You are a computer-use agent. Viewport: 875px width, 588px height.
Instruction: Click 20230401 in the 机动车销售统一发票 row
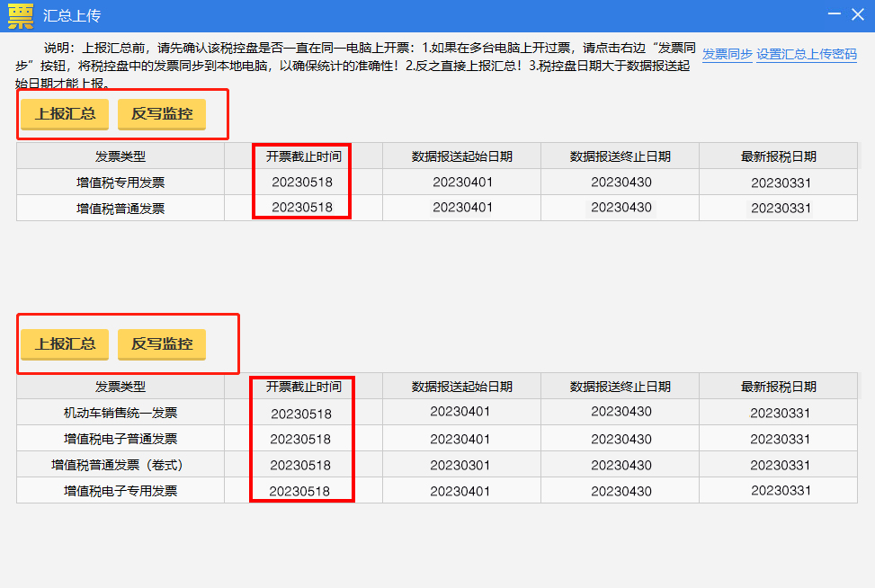460,412
